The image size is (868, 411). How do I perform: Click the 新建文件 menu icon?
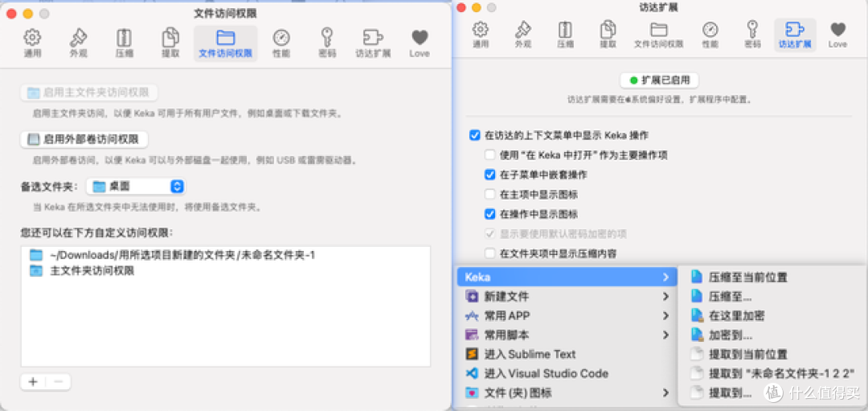[x=472, y=297]
